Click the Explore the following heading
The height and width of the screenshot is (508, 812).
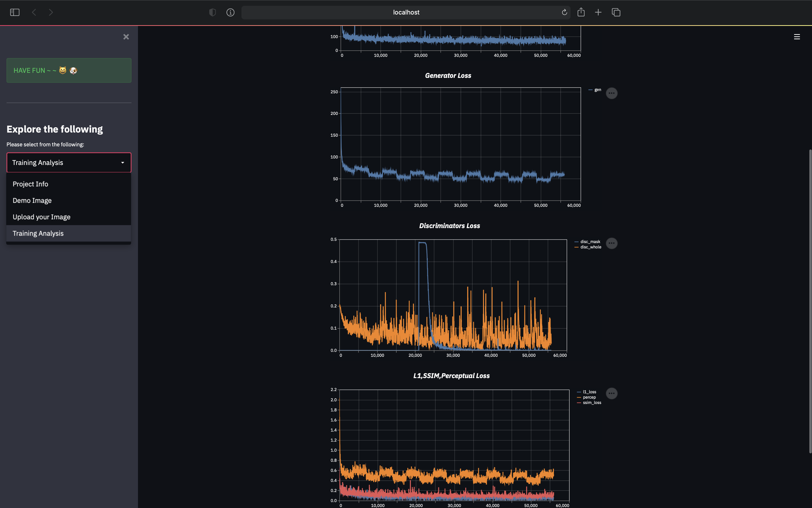pos(55,129)
